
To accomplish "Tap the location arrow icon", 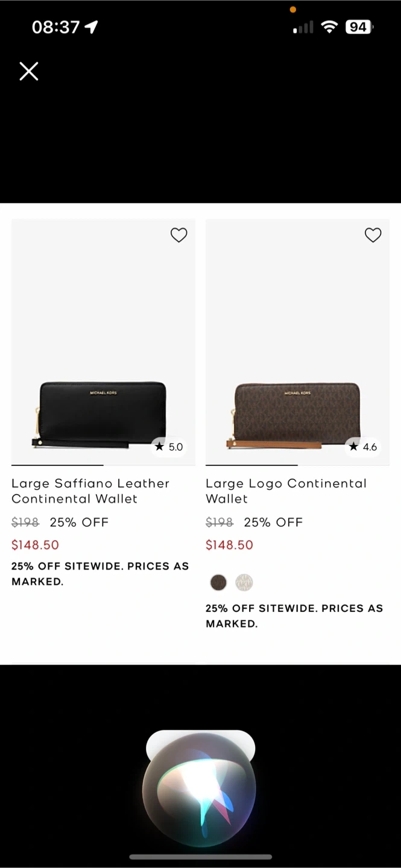I will 91,27.
